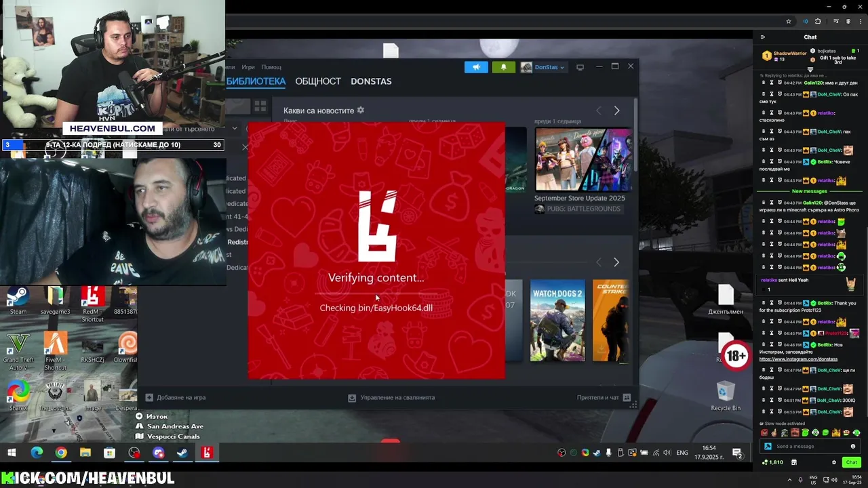
Task: Open Управление на свалянията downloads manager
Action: pyautogui.click(x=391, y=398)
